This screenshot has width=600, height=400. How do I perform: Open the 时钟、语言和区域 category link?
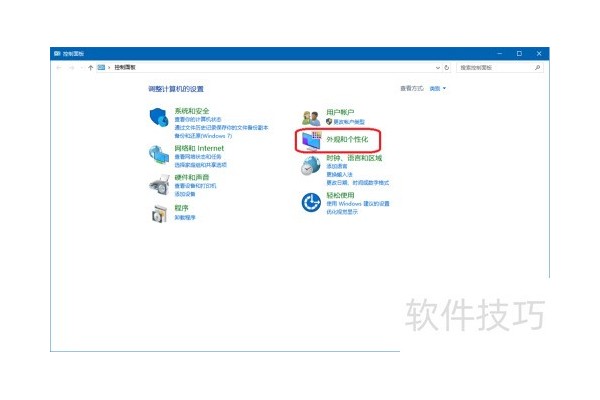pos(354,158)
